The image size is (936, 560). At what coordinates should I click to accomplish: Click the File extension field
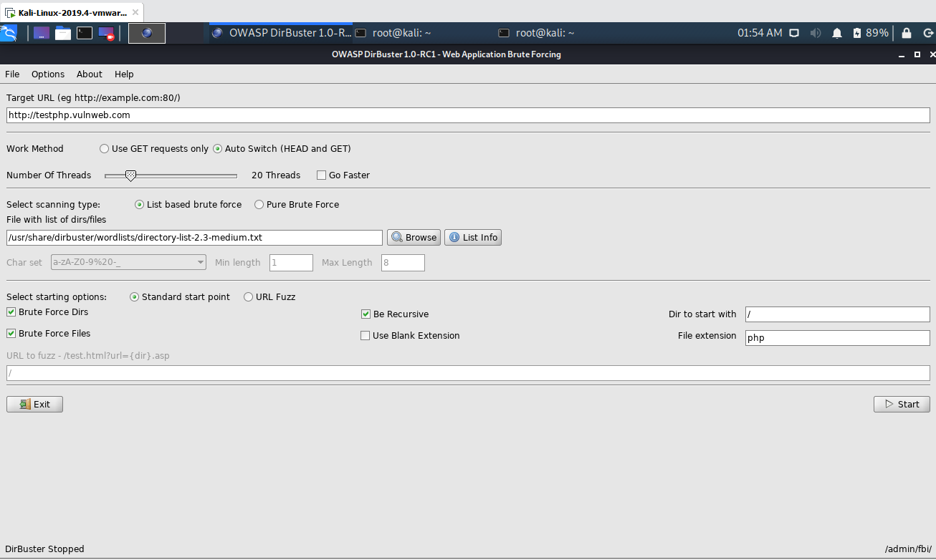[838, 337]
